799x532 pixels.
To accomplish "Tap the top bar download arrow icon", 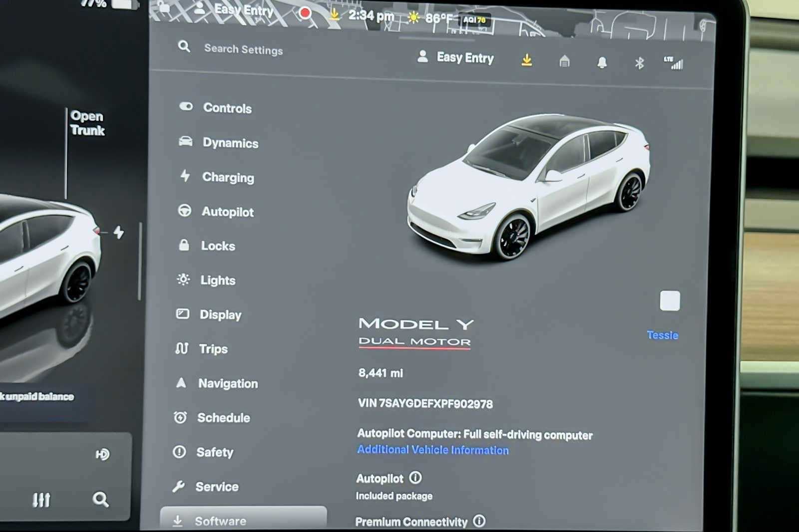I will tap(335, 15).
